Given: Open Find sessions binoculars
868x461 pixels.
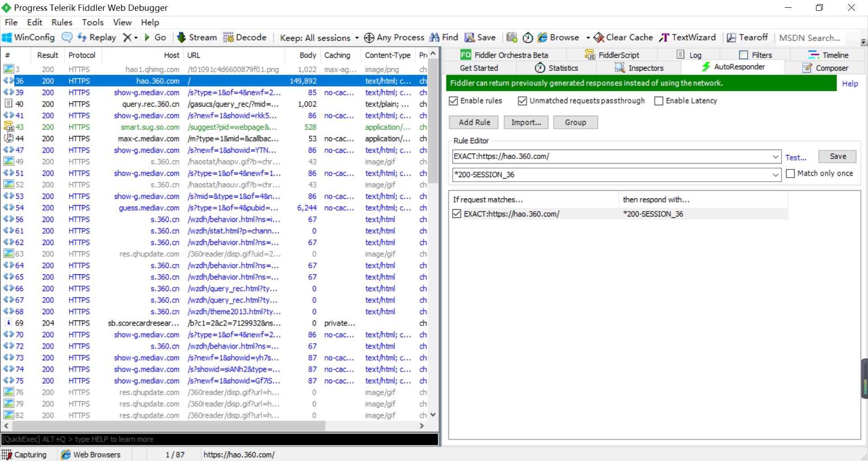Looking at the screenshot, I should tap(443, 38).
